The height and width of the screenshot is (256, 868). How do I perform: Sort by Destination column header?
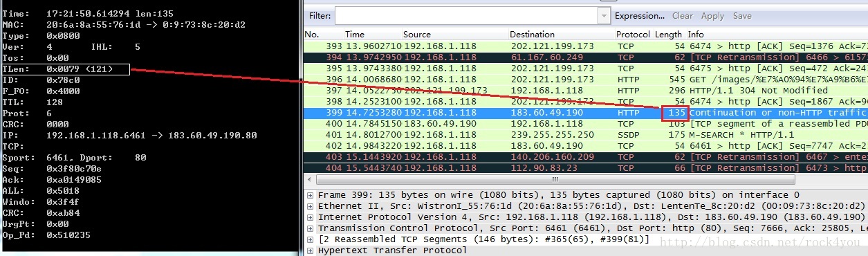tap(533, 34)
